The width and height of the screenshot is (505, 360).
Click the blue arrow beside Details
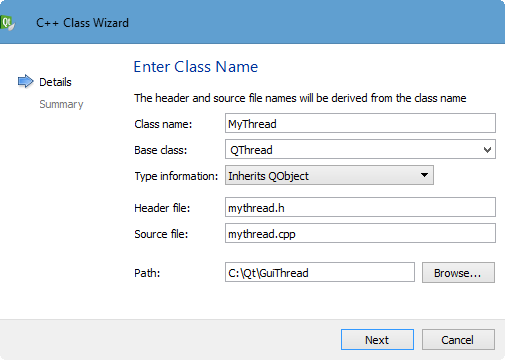point(25,81)
